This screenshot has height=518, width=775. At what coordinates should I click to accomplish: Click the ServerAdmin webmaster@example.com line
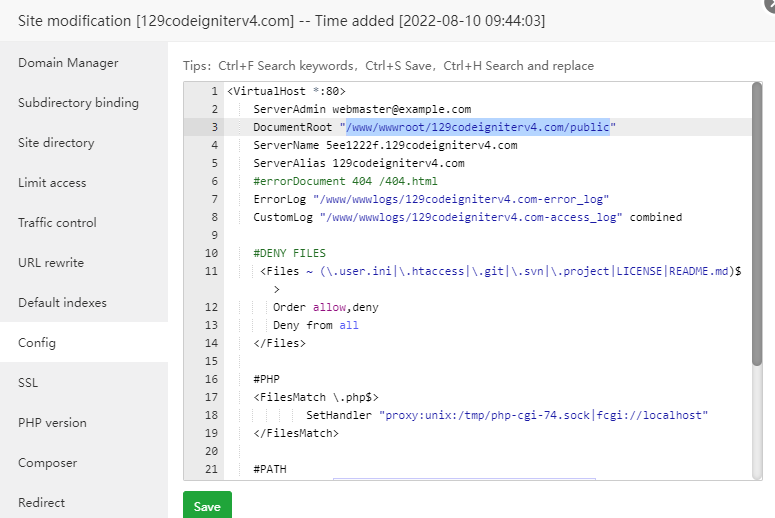[x=362, y=109]
